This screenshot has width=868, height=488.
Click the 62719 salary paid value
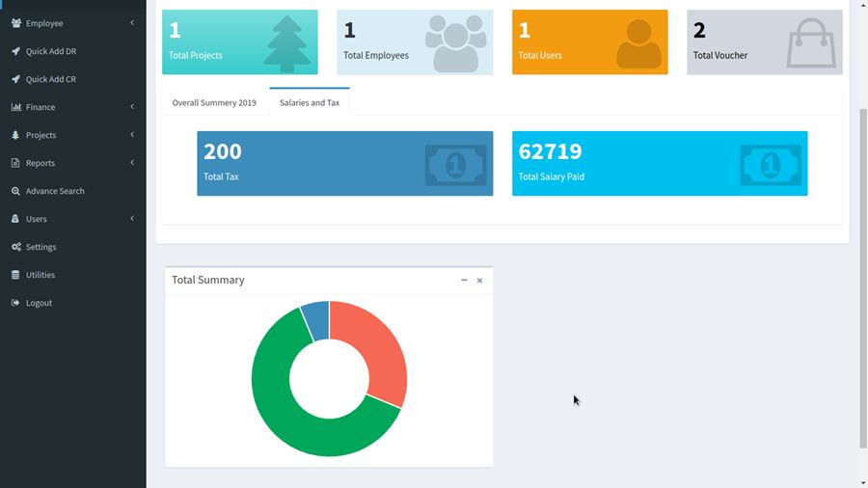coord(551,151)
